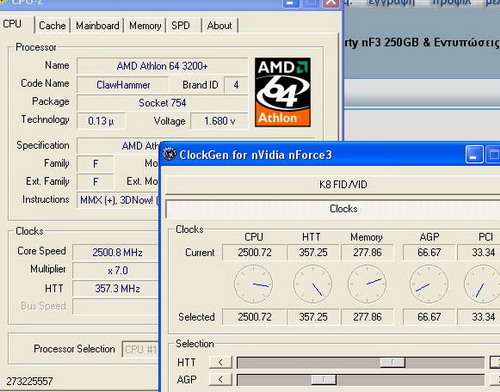
Task: Open the Processor Selection dropdown CPU #1
Action: (x=140, y=349)
